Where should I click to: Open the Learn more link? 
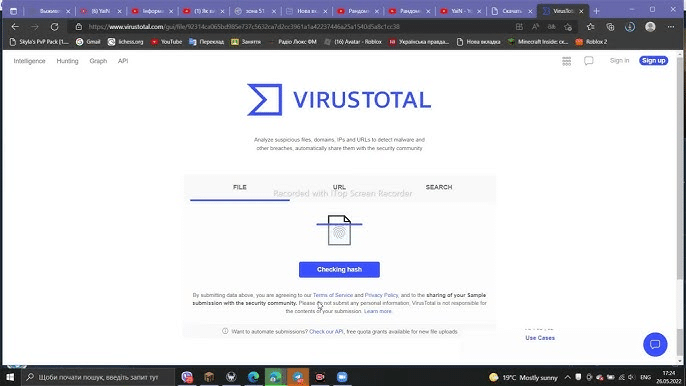(x=378, y=311)
